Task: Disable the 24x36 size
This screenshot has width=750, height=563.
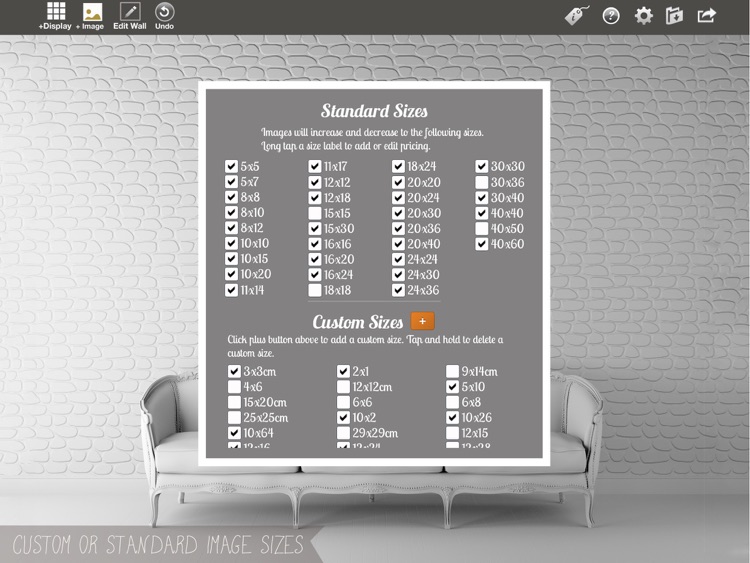Action: (x=398, y=290)
